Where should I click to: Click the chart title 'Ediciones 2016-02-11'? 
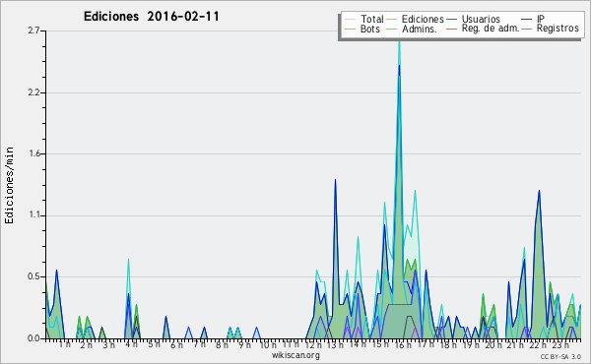pos(151,17)
